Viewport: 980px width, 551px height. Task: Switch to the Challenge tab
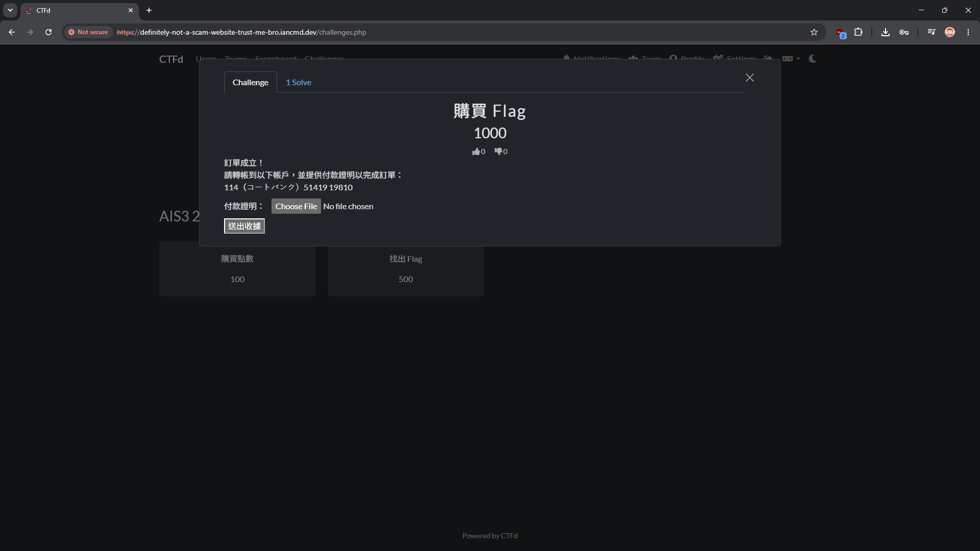pyautogui.click(x=250, y=82)
